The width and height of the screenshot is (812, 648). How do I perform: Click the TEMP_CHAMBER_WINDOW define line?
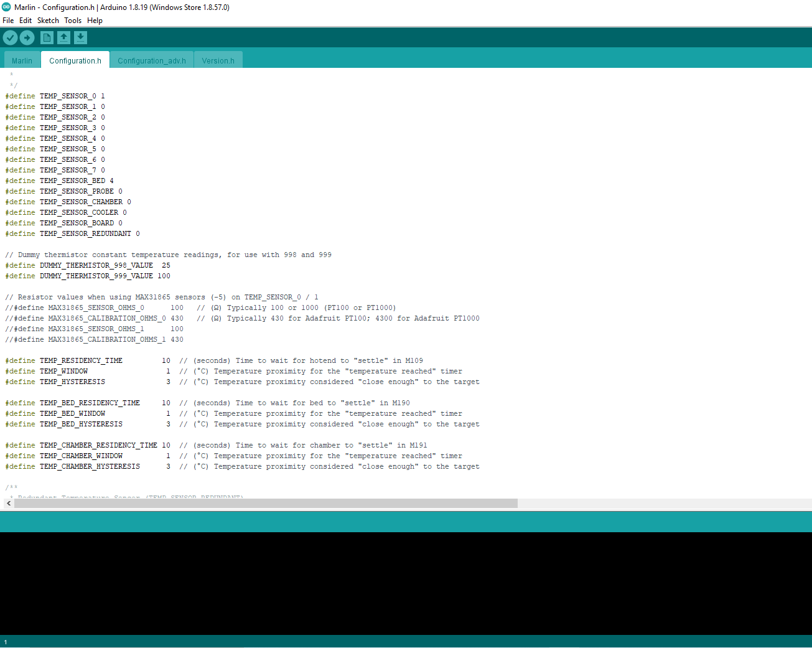(x=234, y=456)
